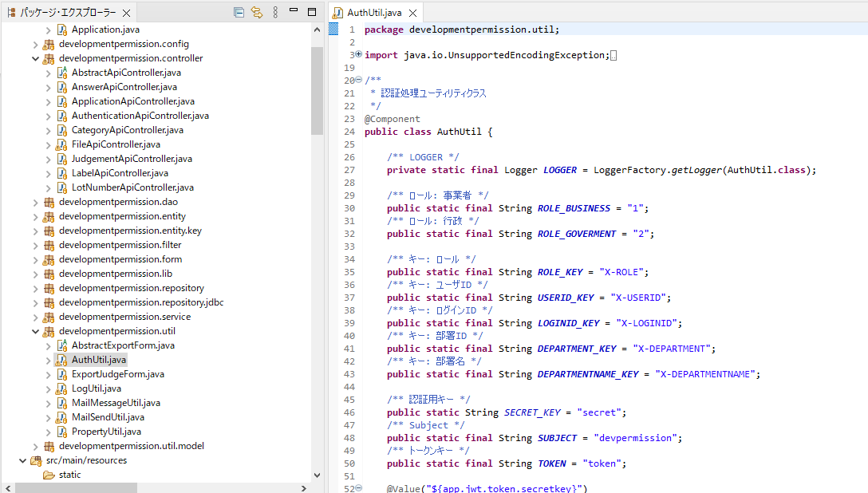Close the Package Explorer view tab
Image resolution: width=868 pixels, height=493 pixels.
[x=126, y=13]
